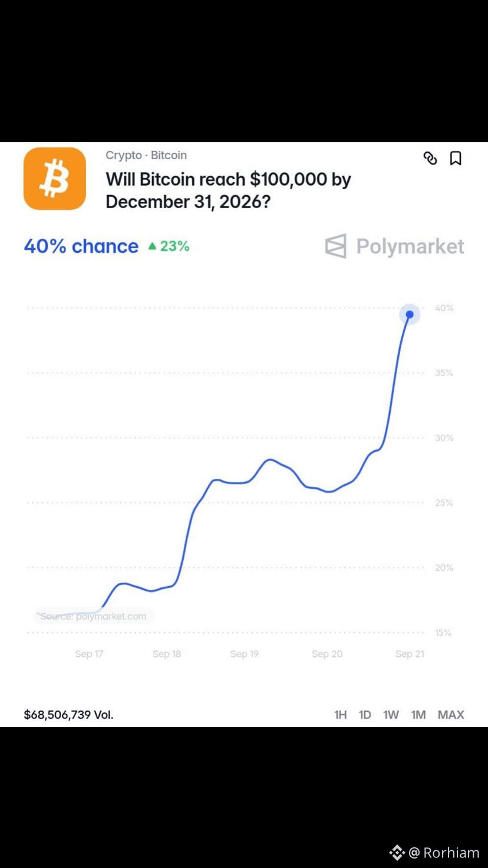This screenshot has height=868, width=488.
Task: Click the 40% chance text
Action: [x=81, y=246]
